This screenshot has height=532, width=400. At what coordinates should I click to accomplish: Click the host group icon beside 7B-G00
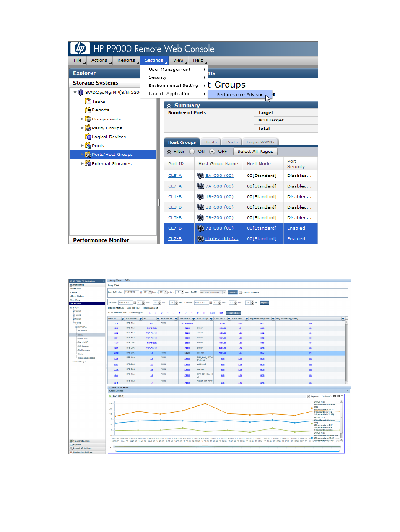pos(201,228)
